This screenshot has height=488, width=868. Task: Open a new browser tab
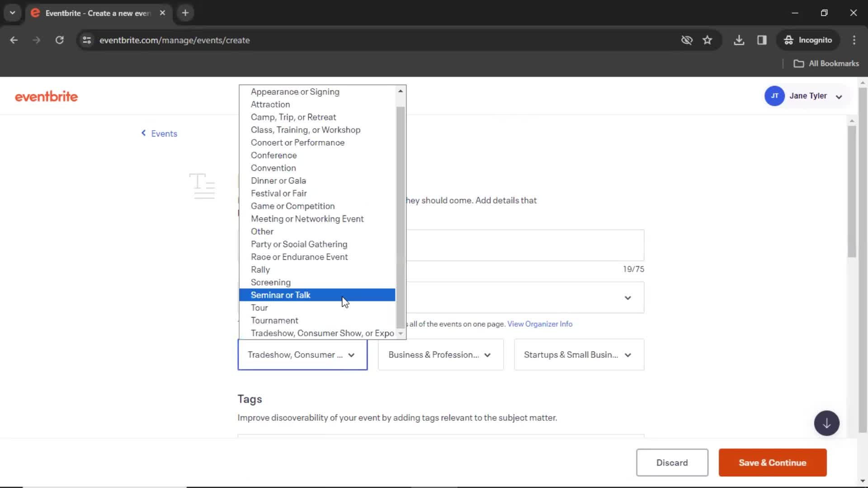185,13
